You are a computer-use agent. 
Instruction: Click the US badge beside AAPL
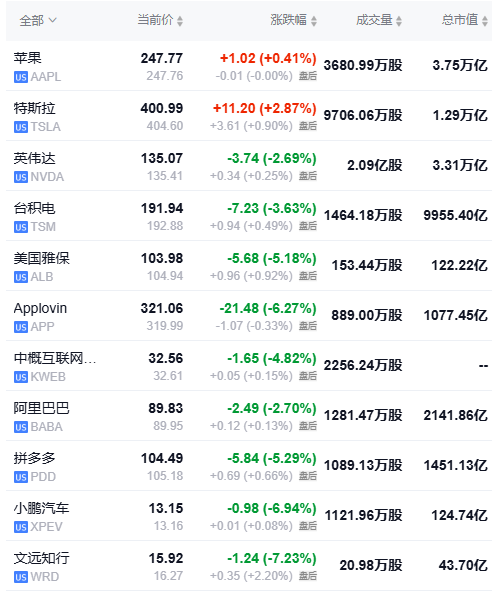[x=21, y=77]
